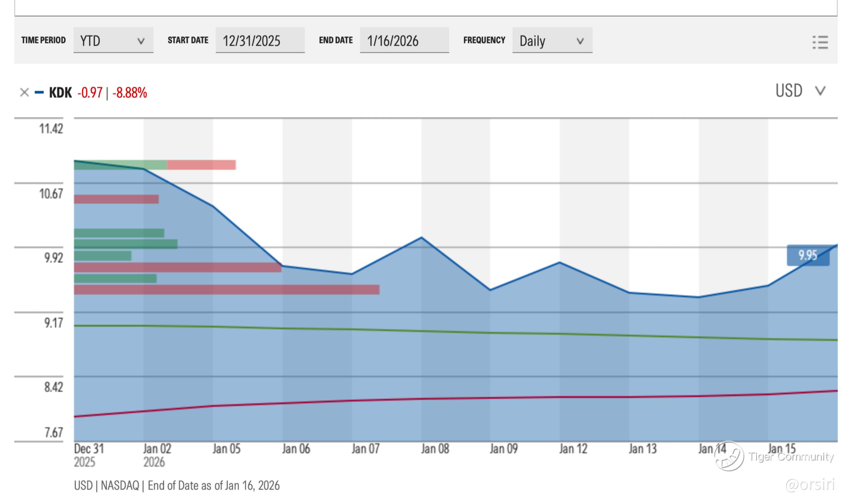Viewport: 852px width, 504px height.
Task: Click the list view icon at top right
Action: click(820, 42)
